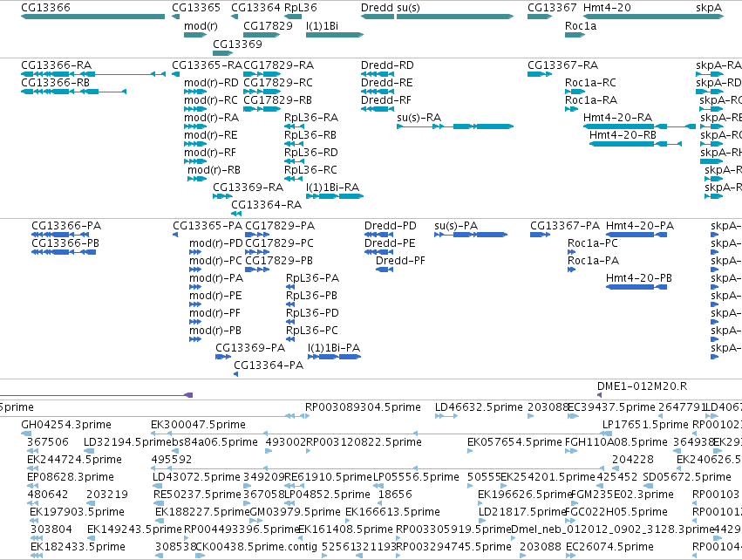Viewport: 742px width, 560px height.
Task: Select EST EK182433.5prime
Action: click(x=37, y=556)
